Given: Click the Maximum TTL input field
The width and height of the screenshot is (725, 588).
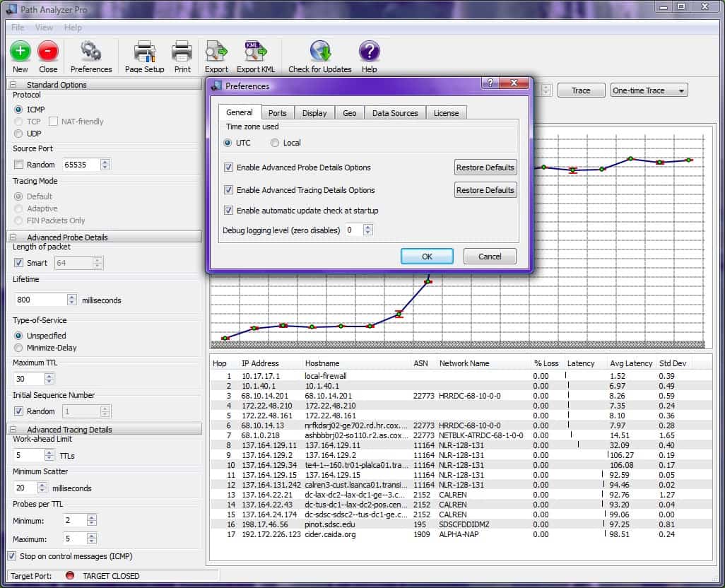Looking at the screenshot, I should (x=29, y=379).
